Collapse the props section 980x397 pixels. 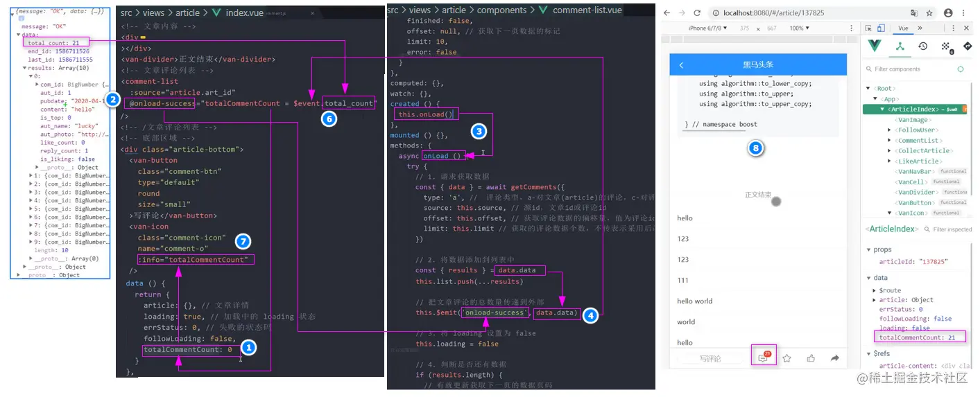[868, 249]
